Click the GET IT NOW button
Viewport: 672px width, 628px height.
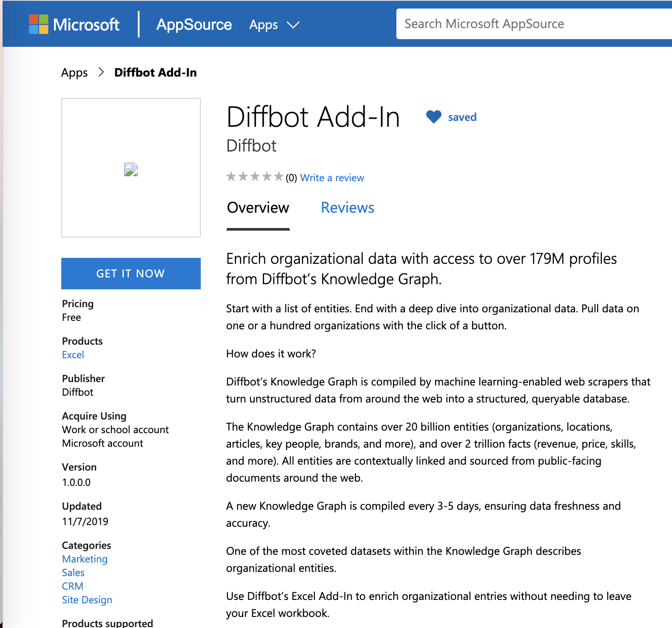click(x=131, y=274)
